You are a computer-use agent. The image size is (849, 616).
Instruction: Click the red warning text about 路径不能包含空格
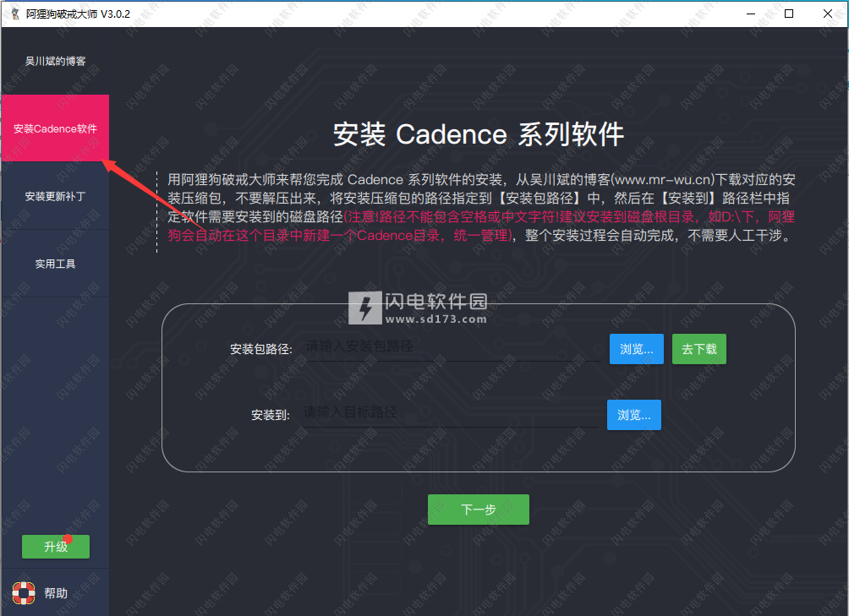click(x=481, y=226)
